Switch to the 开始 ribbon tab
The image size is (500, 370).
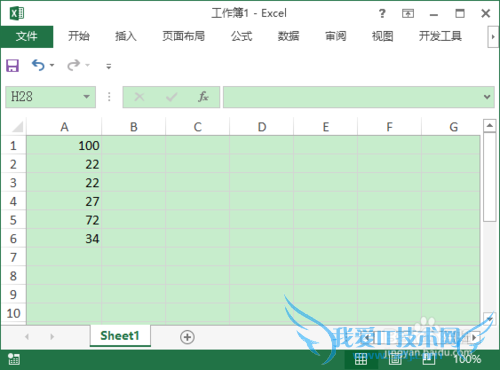79,36
